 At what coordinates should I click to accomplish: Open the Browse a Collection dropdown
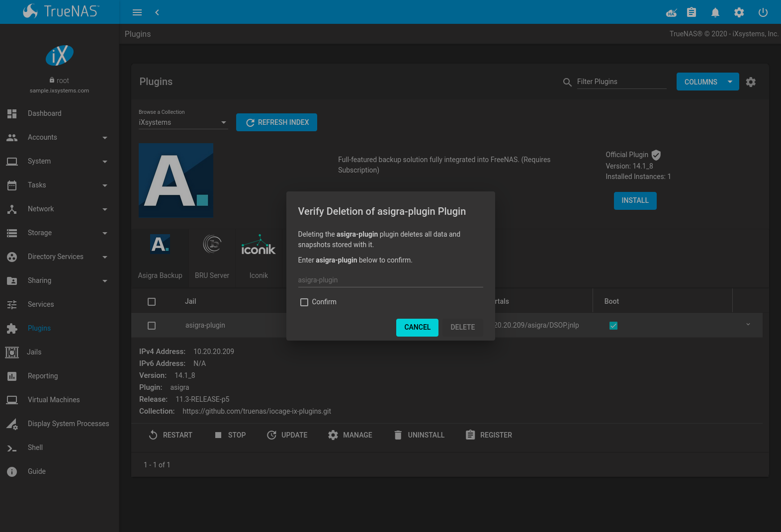pyautogui.click(x=183, y=122)
